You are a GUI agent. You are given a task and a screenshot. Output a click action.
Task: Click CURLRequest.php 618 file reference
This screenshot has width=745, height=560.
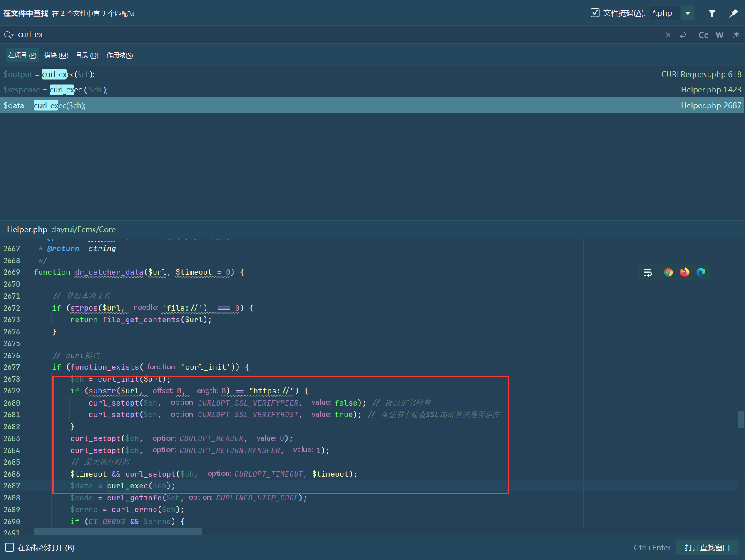pos(701,74)
